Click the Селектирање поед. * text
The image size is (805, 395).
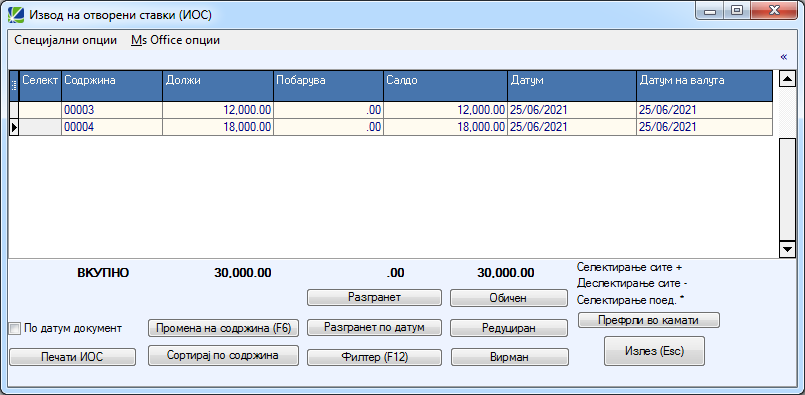630,299
